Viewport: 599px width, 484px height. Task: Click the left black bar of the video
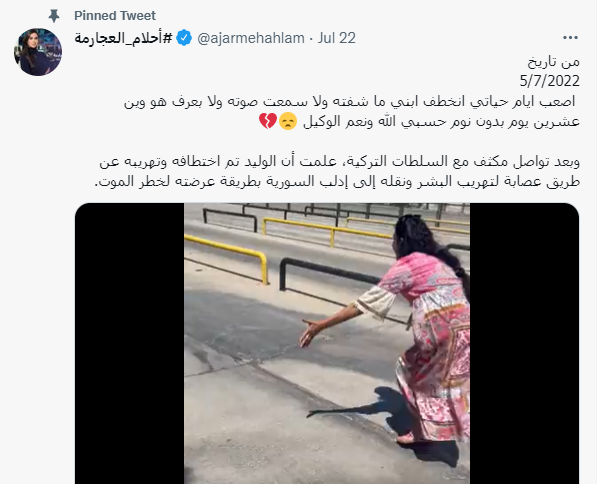click(x=130, y=343)
